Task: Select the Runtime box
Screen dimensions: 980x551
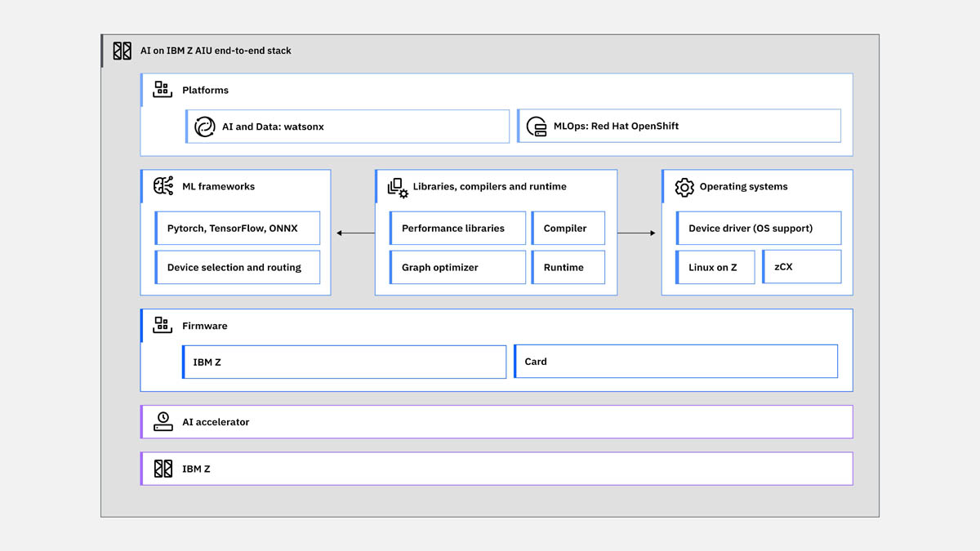Action: tap(568, 268)
